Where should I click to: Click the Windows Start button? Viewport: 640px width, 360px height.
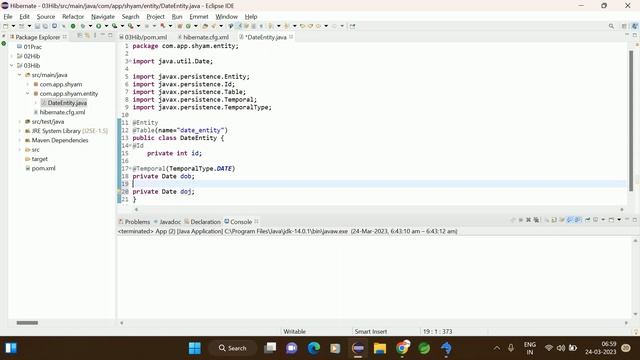coord(195,348)
